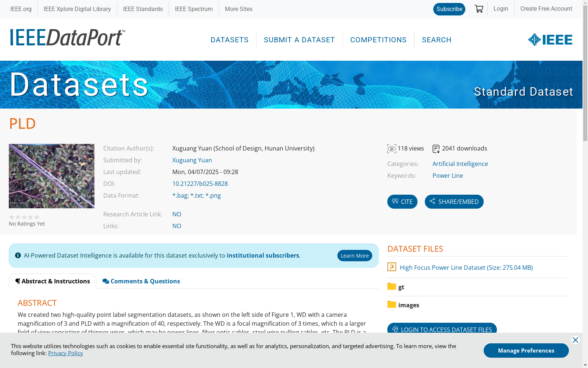
Task: Click the Subscribe button
Action: pos(449,9)
